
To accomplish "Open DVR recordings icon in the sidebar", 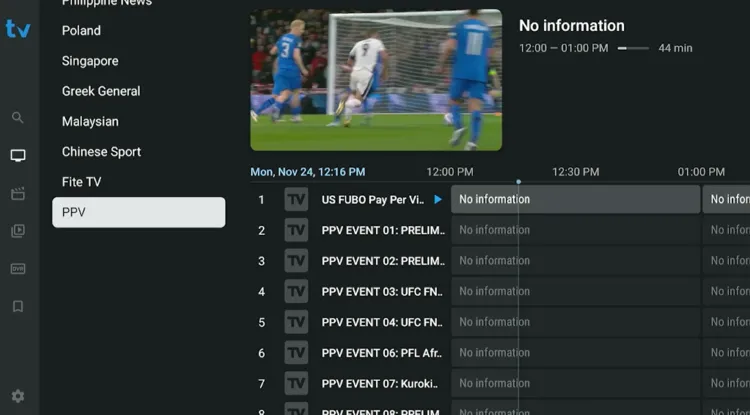I will pyautogui.click(x=18, y=269).
